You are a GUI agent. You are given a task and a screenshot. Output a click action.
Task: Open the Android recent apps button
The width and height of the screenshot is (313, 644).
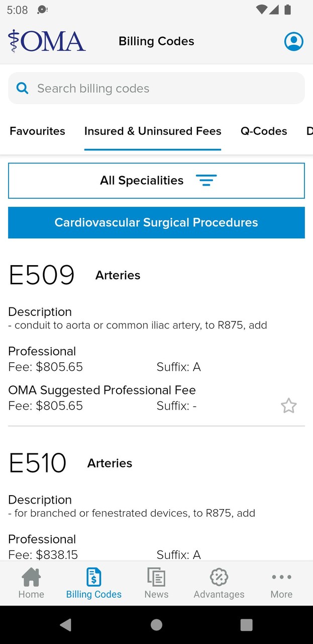pos(246,624)
